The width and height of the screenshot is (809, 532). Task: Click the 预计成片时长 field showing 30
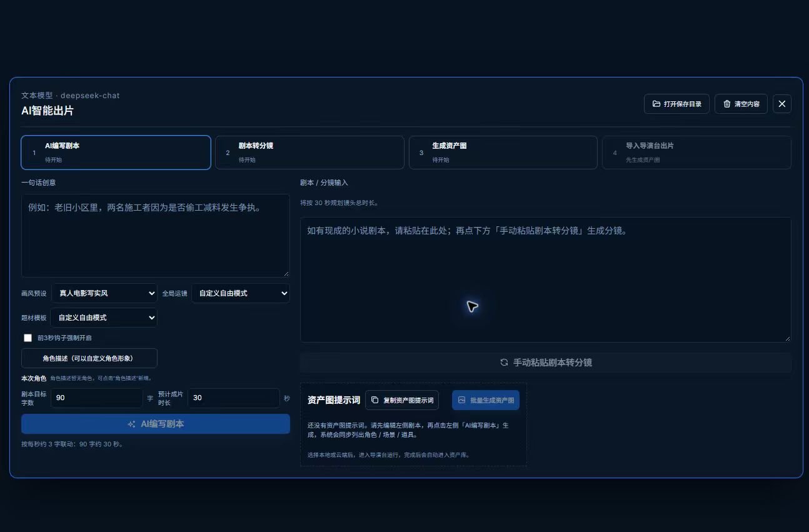pos(234,398)
